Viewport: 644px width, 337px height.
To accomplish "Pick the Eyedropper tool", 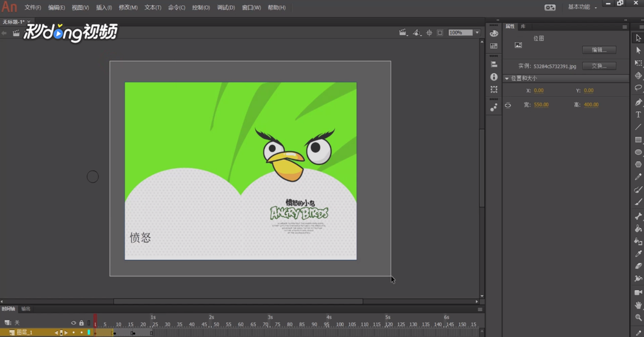I will [638, 254].
